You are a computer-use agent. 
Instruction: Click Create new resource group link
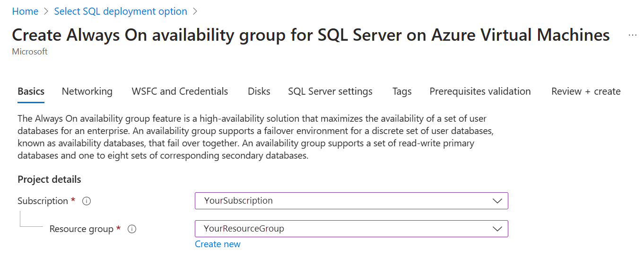coord(218,244)
